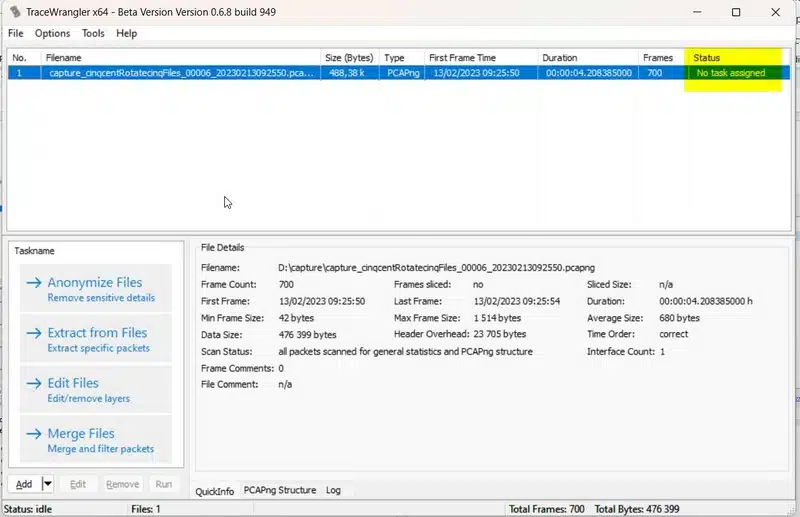This screenshot has width=800, height=517.
Task: Click the Extract from Files arrow icon
Action: 34,333
